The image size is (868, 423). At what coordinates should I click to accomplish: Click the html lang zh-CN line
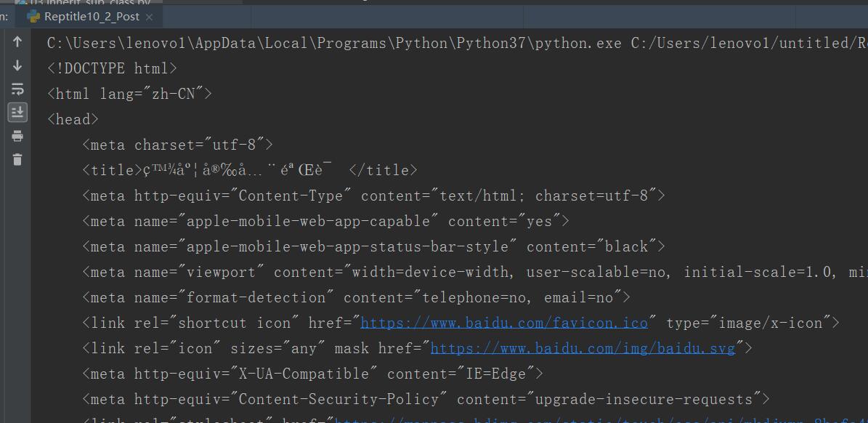[129, 94]
